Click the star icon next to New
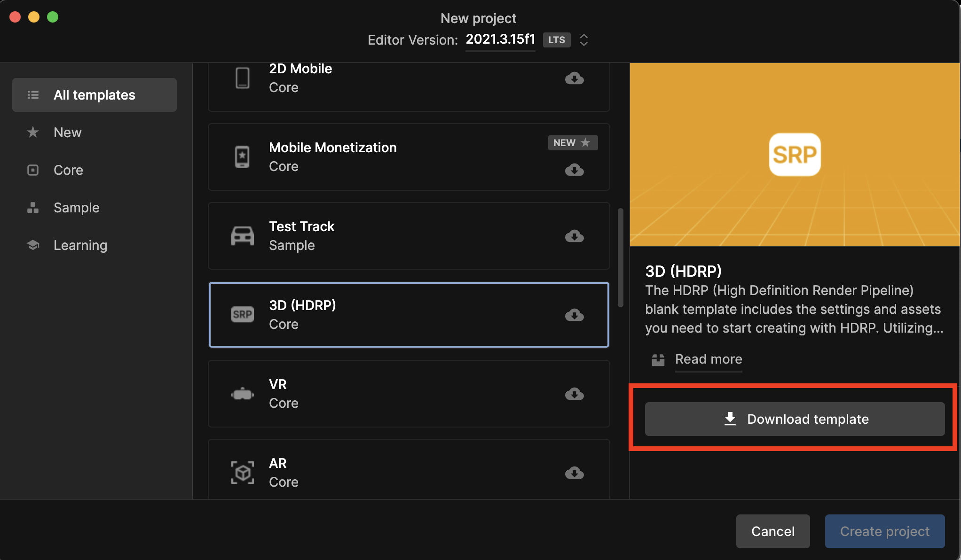961x560 pixels. (33, 132)
